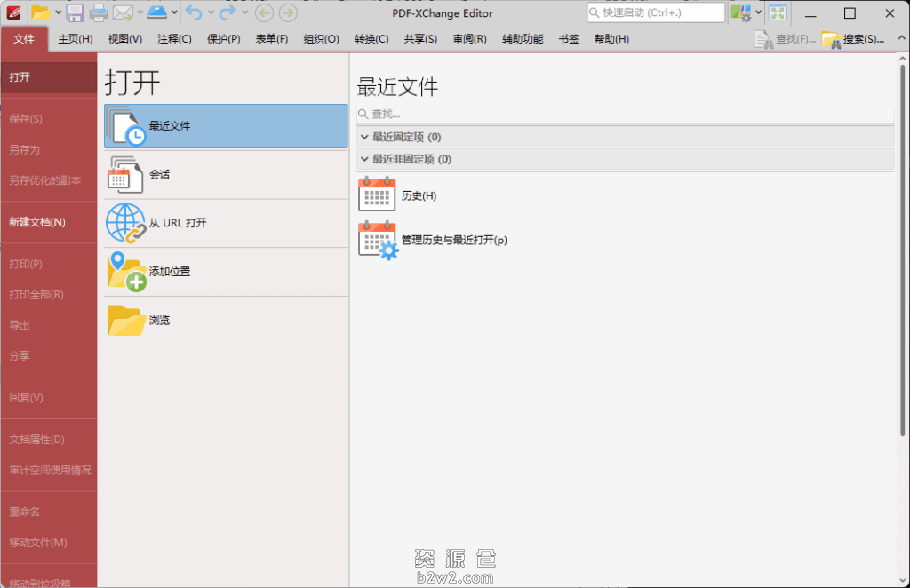Click the Print toolbar icon
This screenshot has height=588, width=910.
point(98,12)
